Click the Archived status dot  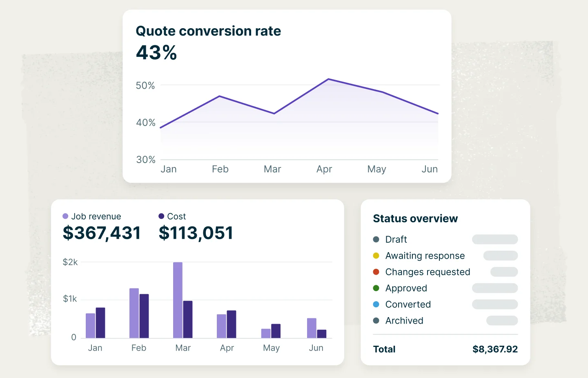tap(376, 321)
